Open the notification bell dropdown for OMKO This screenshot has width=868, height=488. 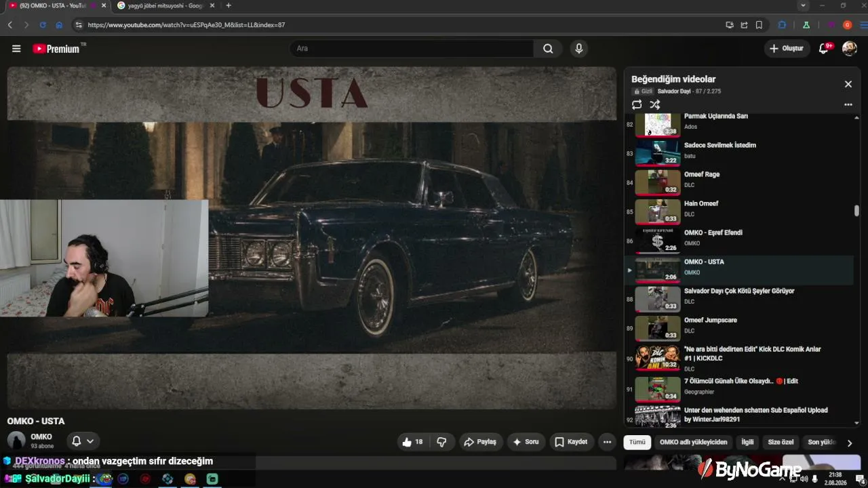83,441
